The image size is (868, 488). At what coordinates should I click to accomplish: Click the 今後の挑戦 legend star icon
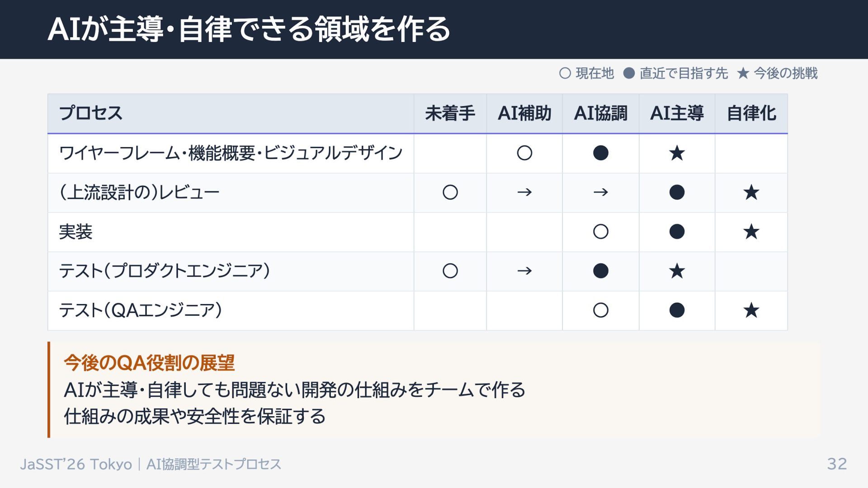pos(743,73)
